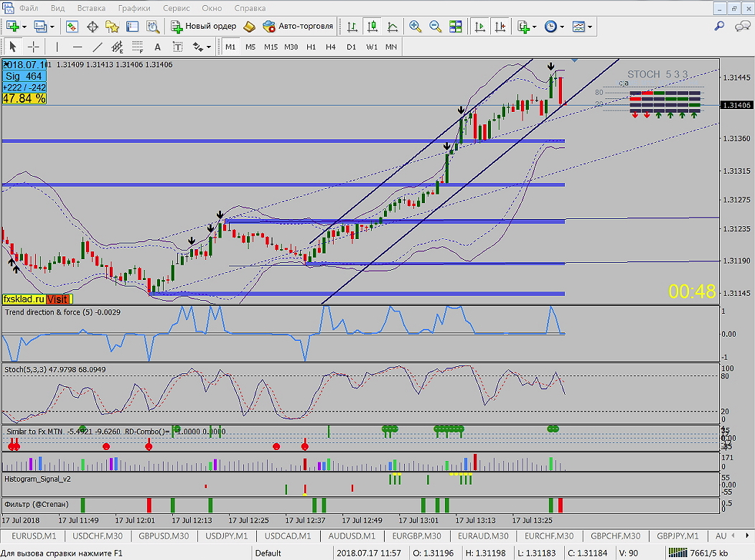Toggle chart shift from right edge

500,27
